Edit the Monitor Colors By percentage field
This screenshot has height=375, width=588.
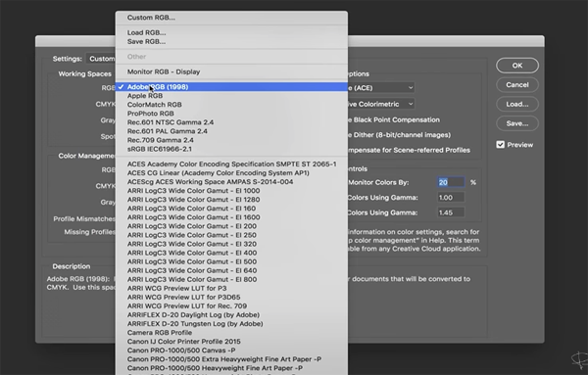pyautogui.click(x=451, y=182)
